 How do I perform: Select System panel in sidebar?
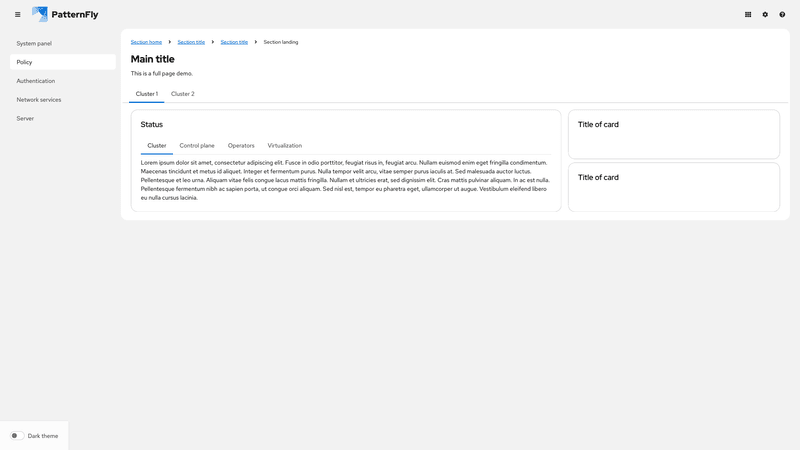(34, 43)
